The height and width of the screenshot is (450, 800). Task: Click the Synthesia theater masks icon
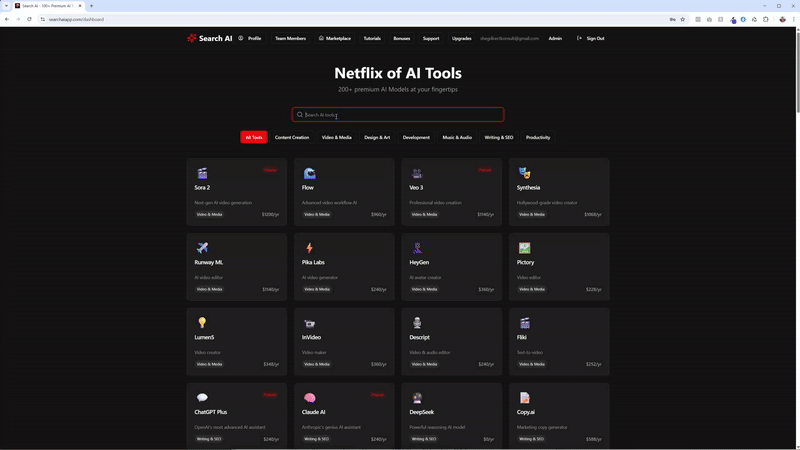(524, 173)
